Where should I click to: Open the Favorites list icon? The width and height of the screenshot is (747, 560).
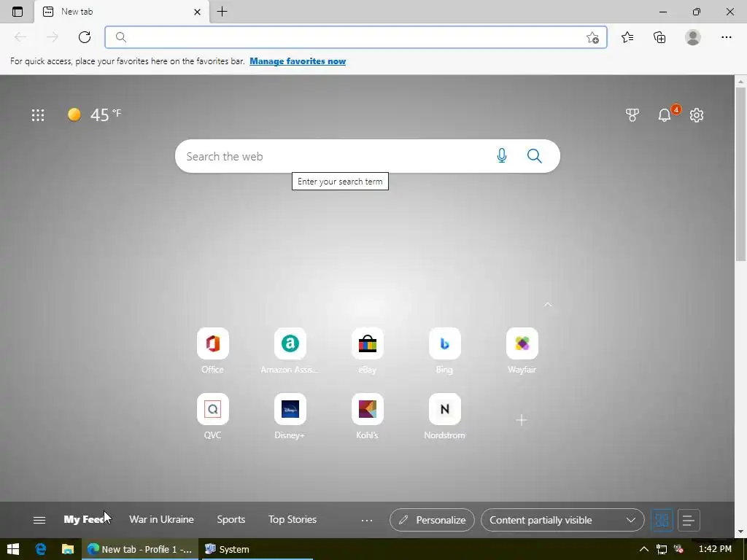tap(627, 37)
